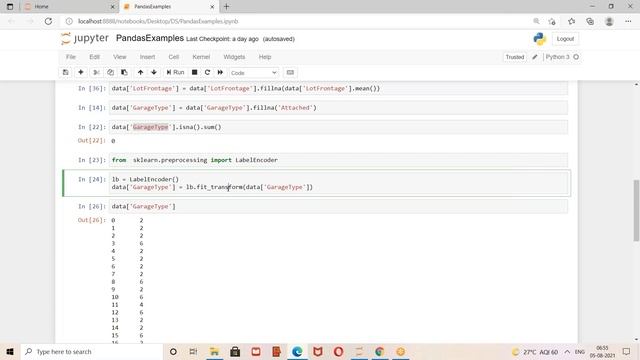Click the Out[26] output prompt
This screenshot has width=640, height=360.
tap(91, 220)
